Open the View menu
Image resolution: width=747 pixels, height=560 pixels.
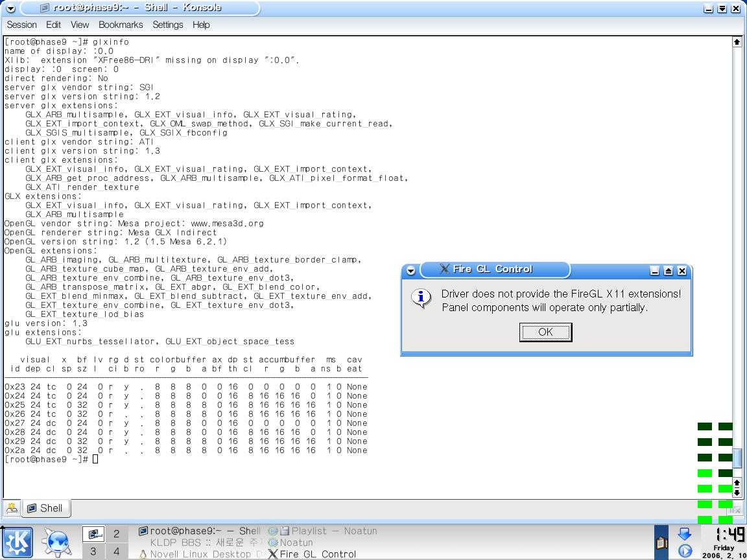click(80, 25)
